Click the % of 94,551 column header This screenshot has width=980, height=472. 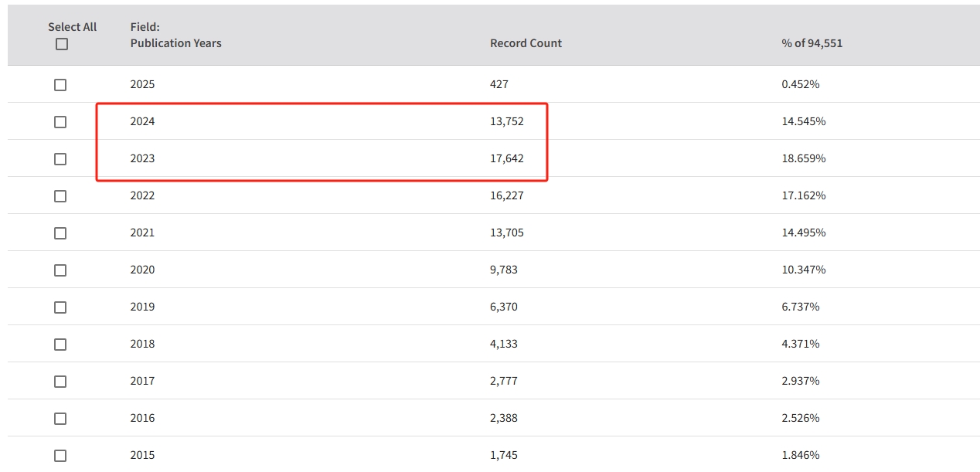pyautogui.click(x=812, y=43)
